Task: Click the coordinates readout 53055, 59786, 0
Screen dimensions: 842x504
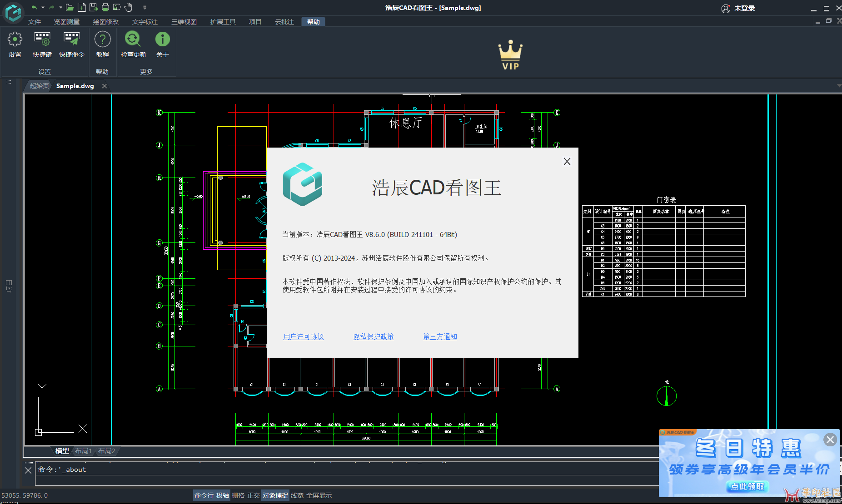Action: pyautogui.click(x=25, y=495)
